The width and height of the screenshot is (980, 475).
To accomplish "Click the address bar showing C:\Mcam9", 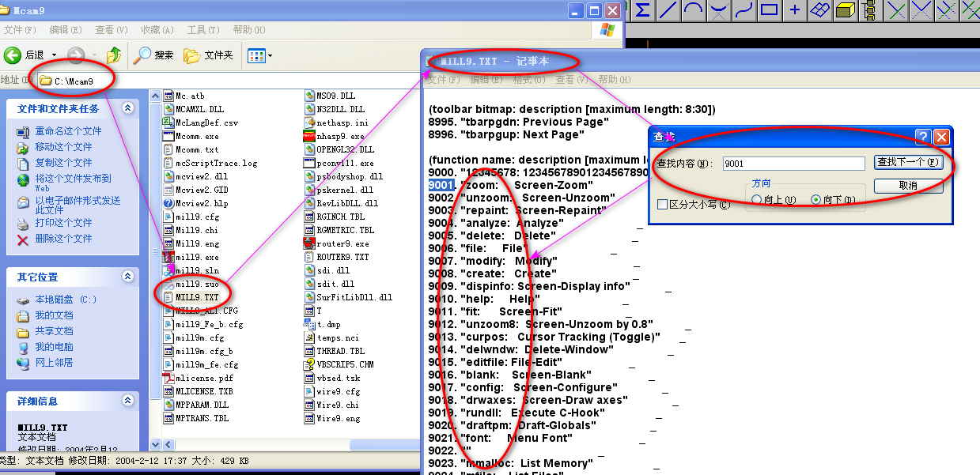I will 229,81.
